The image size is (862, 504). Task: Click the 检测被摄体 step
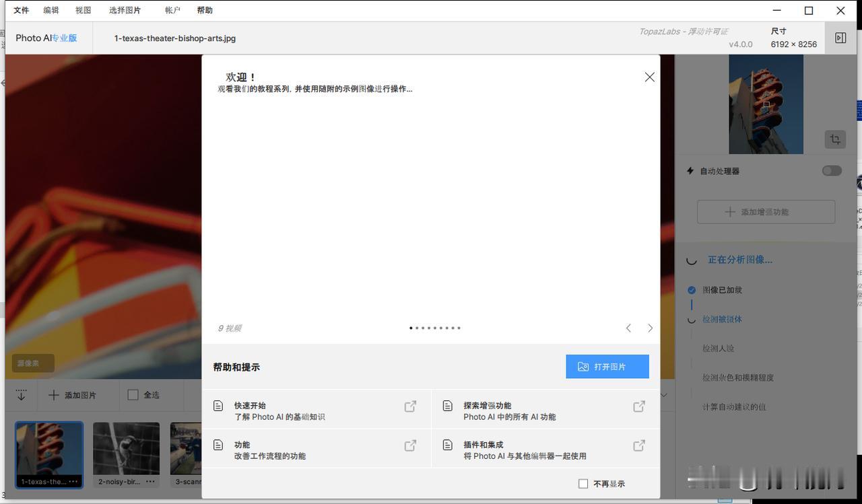[x=722, y=320]
